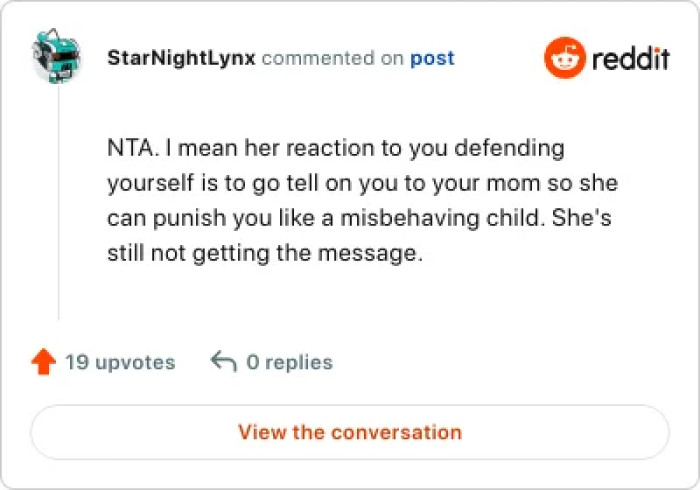Open the StarNightLynx username profile link
Screen dimensions: 700x490
tap(181, 58)
